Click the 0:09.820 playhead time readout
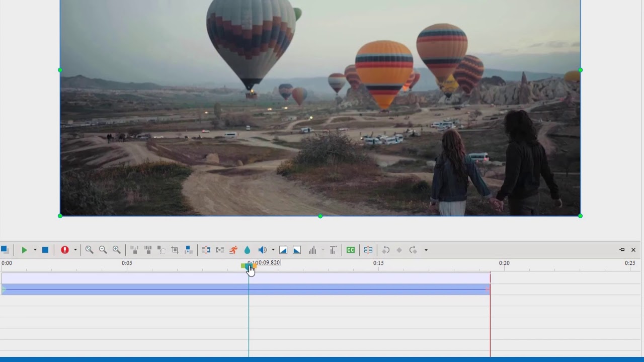 [x=269, y=262]
